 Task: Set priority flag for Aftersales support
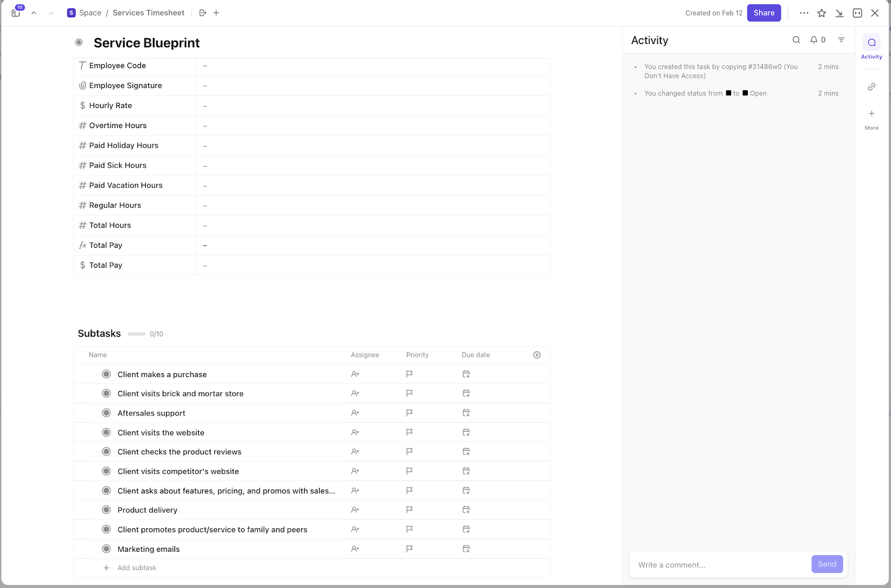(409, 413)
